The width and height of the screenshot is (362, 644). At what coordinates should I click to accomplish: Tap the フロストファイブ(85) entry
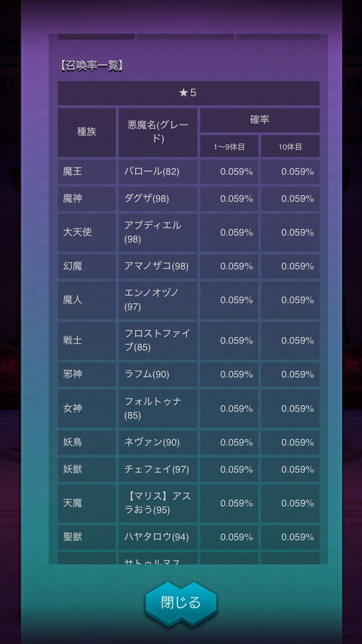(158, 341)
